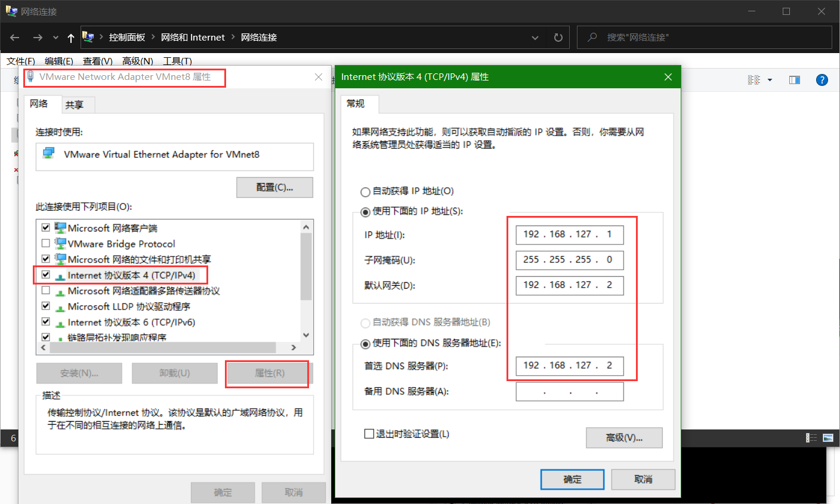Uncheck Microsoft 网络的文件和打印机共享 checkbox
Image resolution: width=840 pixels, height=504 pixels.
coord(46,259)
